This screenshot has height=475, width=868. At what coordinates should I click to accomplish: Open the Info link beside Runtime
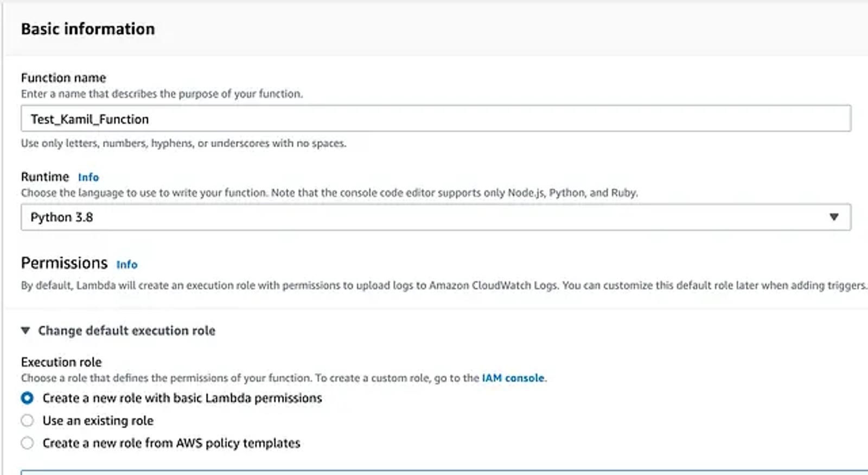tap(88, 177)
